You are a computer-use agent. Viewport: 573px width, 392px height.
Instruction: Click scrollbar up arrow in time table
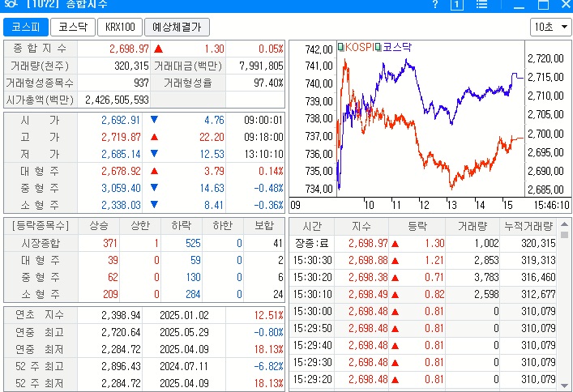point(564,224)
